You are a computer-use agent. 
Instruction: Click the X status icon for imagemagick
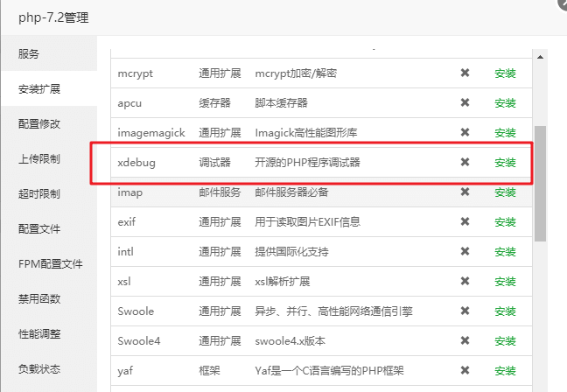(x=465, y=133)
